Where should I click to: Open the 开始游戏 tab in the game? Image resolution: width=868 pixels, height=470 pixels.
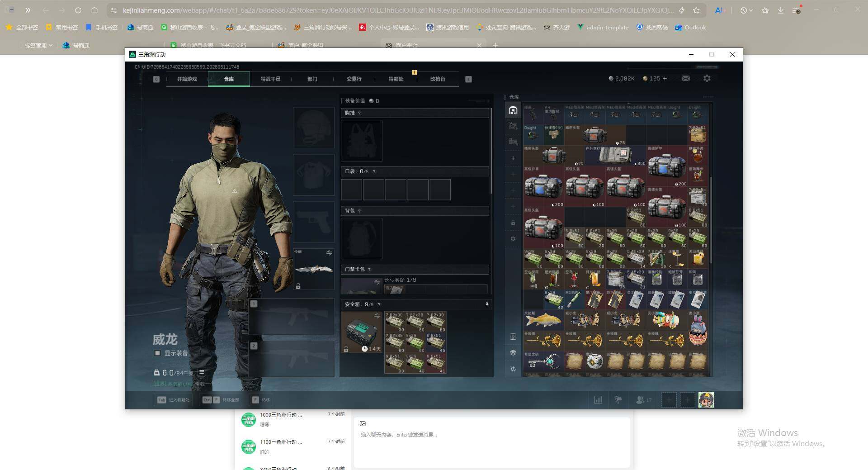pos(187,79)
